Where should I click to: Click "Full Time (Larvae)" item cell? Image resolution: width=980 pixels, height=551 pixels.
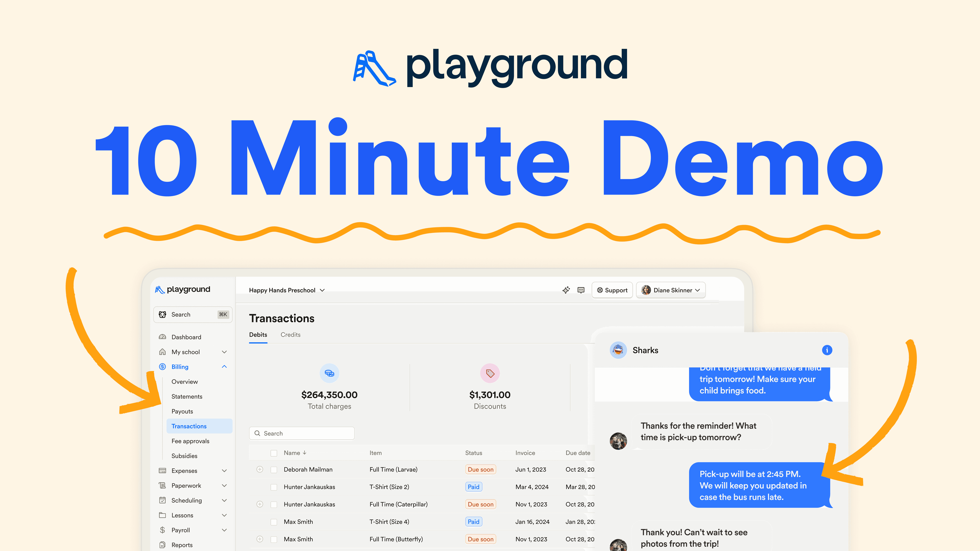[x=393, y=469]
